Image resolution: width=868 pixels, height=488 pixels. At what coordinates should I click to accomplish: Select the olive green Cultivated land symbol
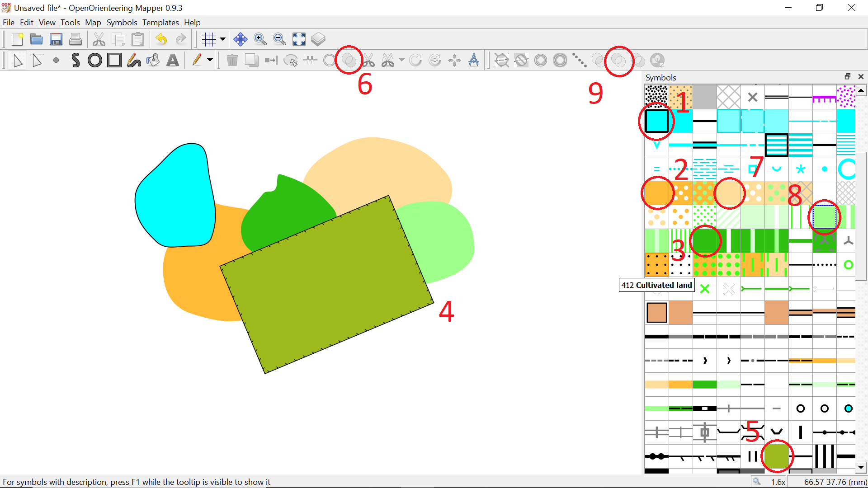[x=778, y=456]
